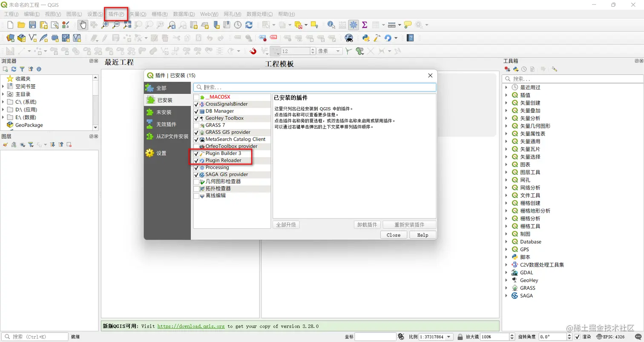Select the Zoom In magnifier tool

click(x=105, y=25)
